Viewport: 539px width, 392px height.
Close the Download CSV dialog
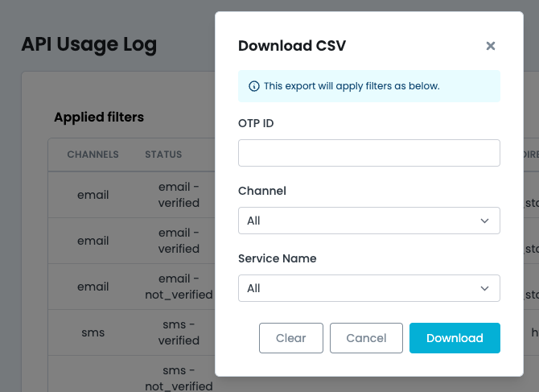click(491, 46)
